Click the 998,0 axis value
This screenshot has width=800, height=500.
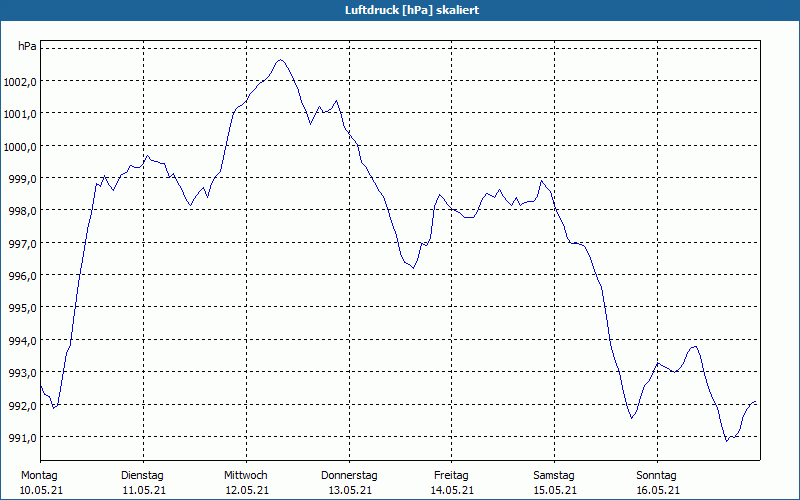(23, 211)
